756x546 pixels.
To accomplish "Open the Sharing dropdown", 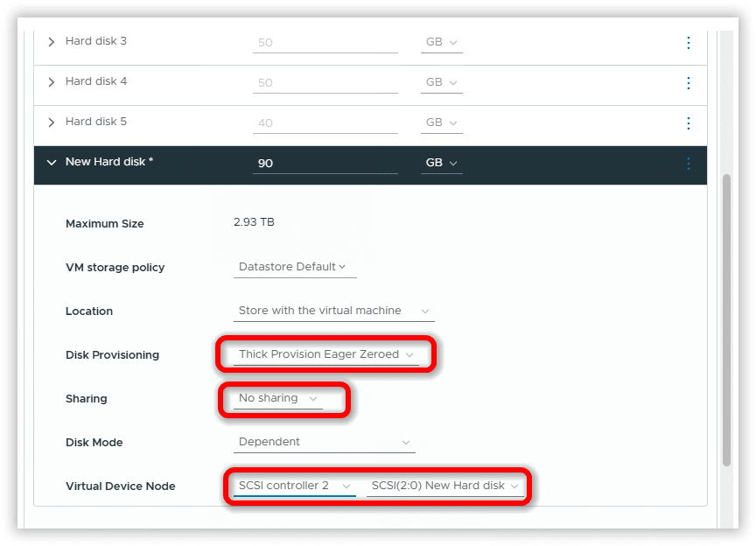I will click(278, 398).
